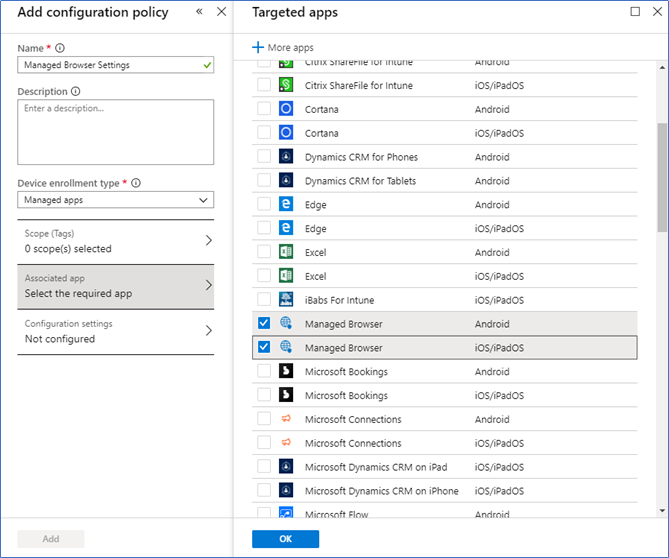Screen dimensions: 669x558
Task: Close the Add configuration policy blade
Action: [x=221, y=12]
